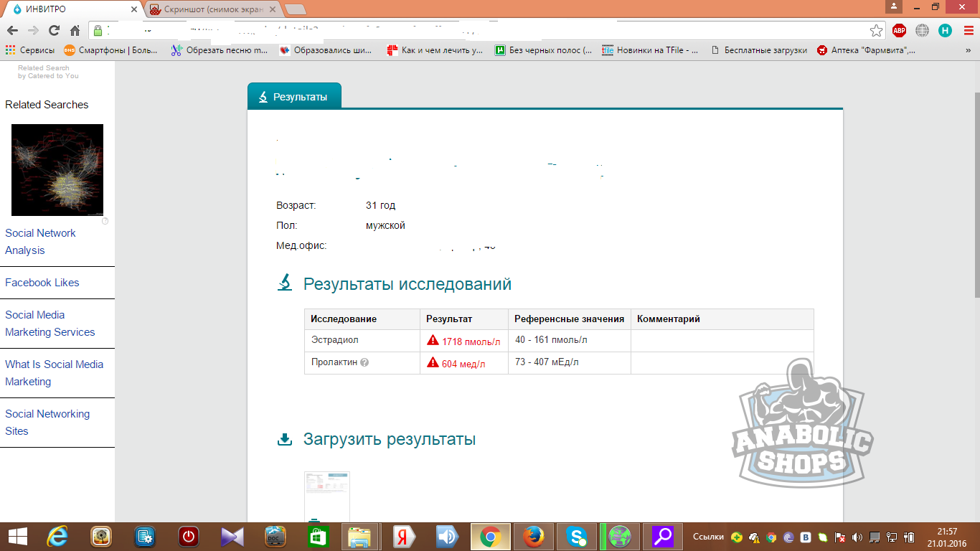Open the Chrome hamburger menu
The image size is (980, 551).
[968, 31]
